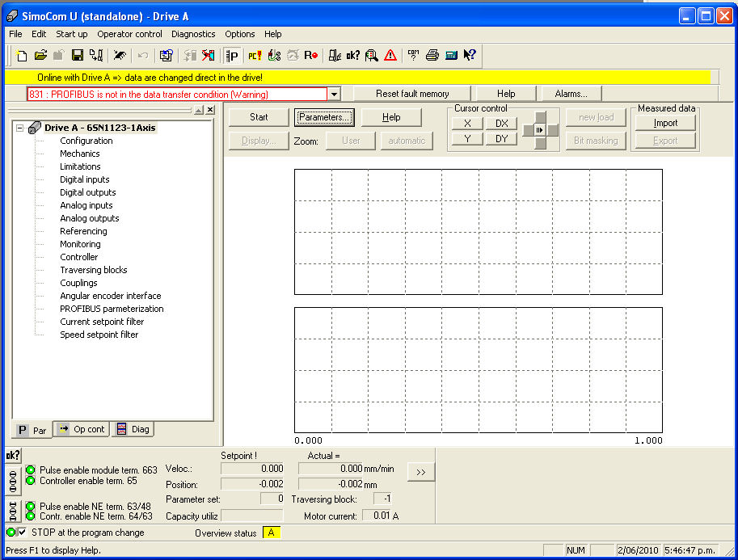This screenshot has width=738, height=560.
Task: Click the Import measured data button
Action: tap(665, 123)
